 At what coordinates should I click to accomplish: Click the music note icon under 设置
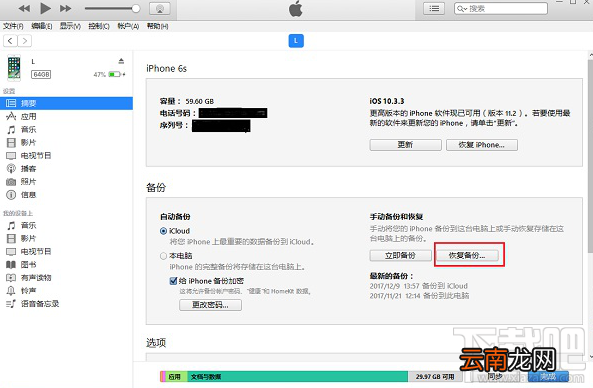11,130
